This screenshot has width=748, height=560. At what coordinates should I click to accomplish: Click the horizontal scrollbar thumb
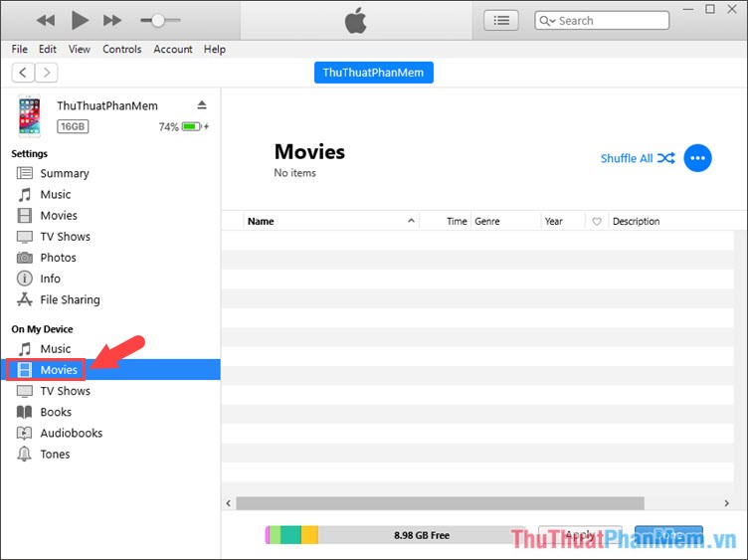click(x=440, y=503)
